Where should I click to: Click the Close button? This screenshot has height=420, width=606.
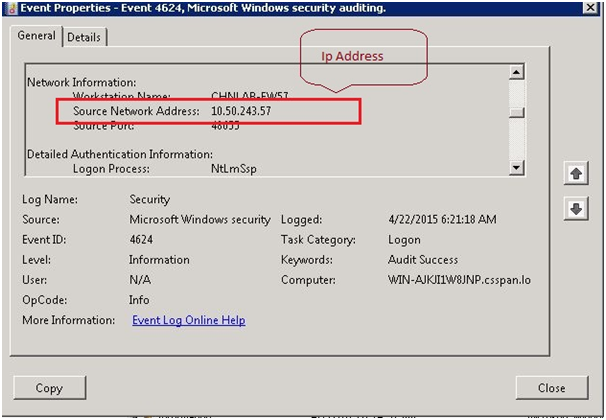[x=551, y=388]
